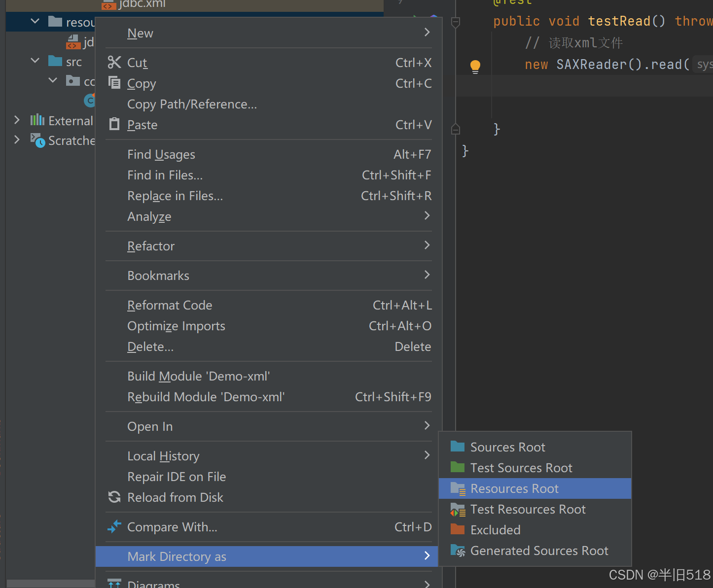The width and height of the screenshot is (713, 588).
Task: Click the Test Resources Root folder icon
Action: click(458, 509)
